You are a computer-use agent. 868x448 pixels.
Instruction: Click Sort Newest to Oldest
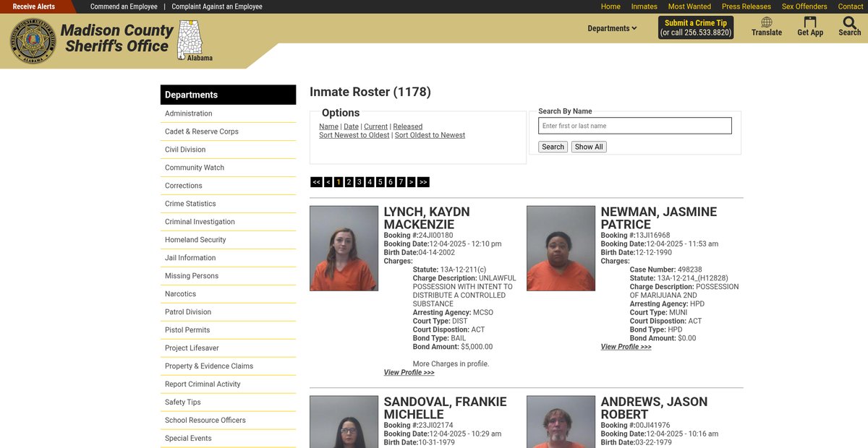tap(354, 135)
